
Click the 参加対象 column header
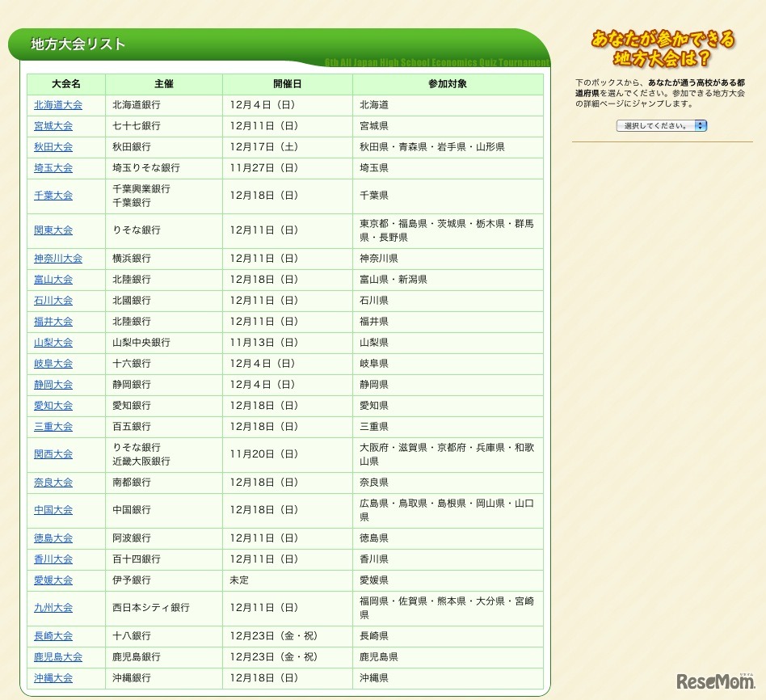pos(448,84)
